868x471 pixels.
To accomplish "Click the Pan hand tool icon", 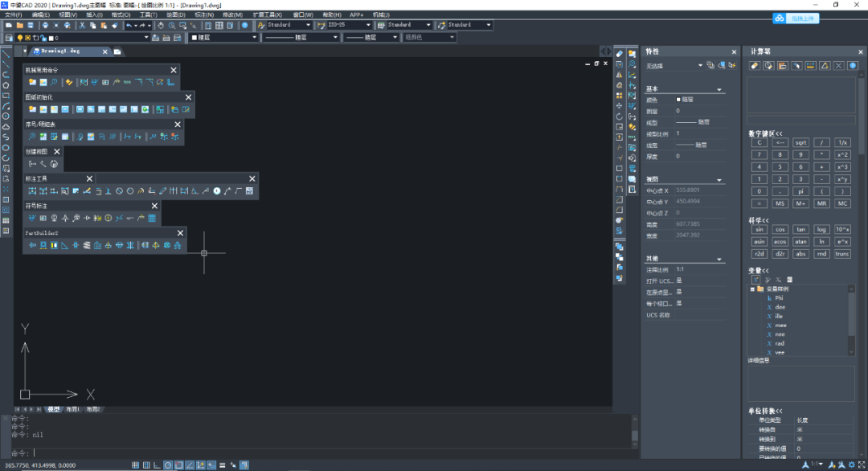I will coord(161,26).
